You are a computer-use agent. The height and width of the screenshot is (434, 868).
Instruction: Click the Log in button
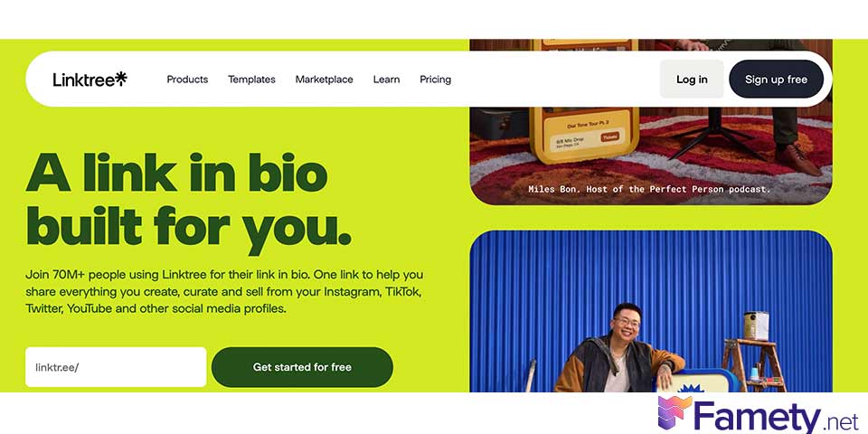pos(692,80)
